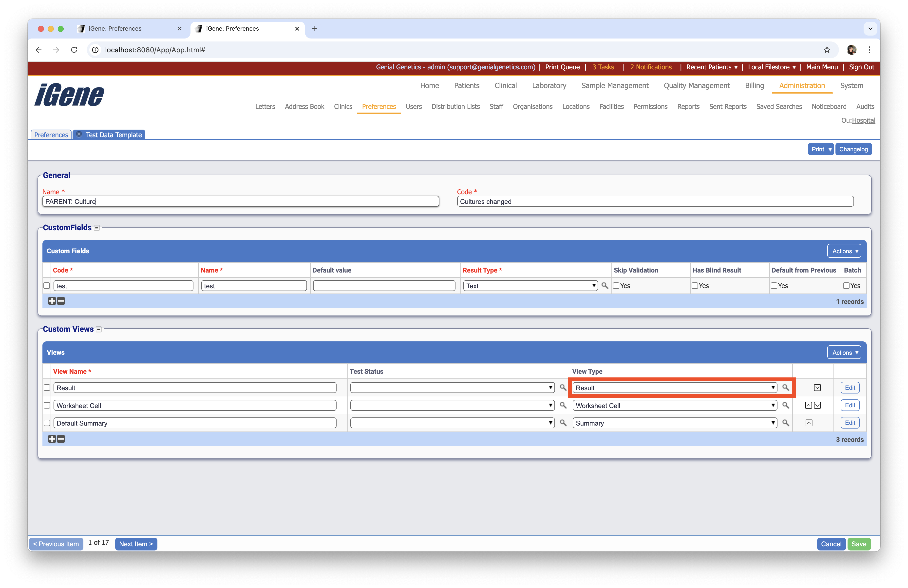Expand the Recent Patients dropdown
The image size is (908, 588).
coord(712,67)
